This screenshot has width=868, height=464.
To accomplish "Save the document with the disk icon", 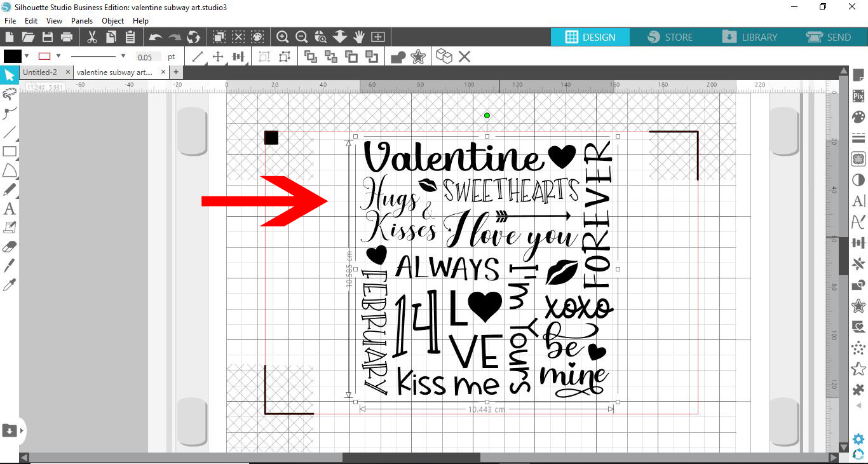I will (x=47, y=37).
